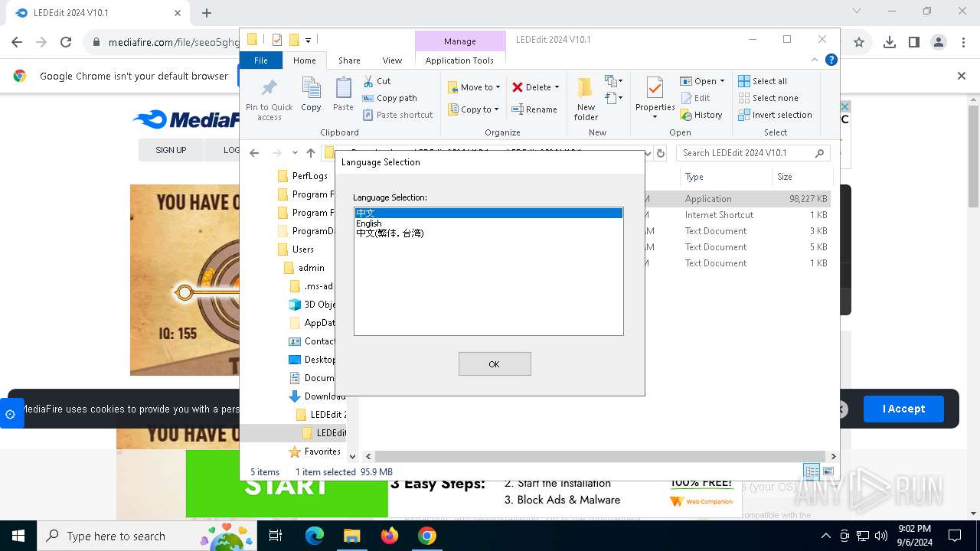Click Invert selection in ribbon
The height and width of the screenshot is (551, 980).
[776, 115]
